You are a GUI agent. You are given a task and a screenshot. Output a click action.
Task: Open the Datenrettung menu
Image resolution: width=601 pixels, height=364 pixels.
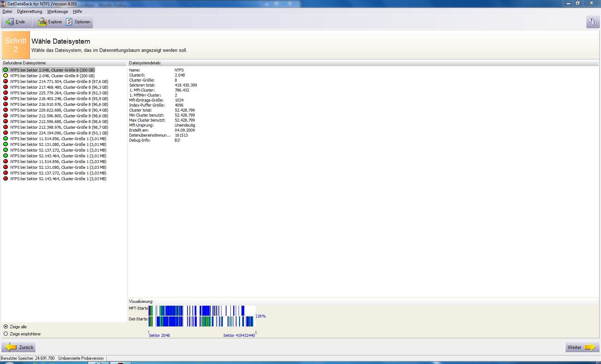pos(30,11)
